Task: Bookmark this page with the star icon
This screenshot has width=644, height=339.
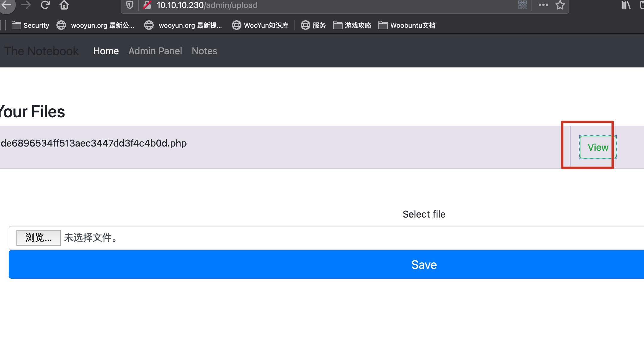Action: [x=560, y=5]
